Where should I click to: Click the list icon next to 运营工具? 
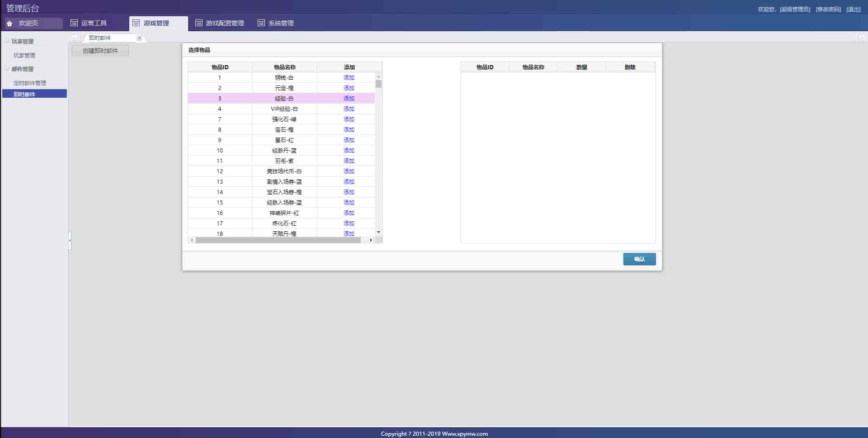[74, 23]
